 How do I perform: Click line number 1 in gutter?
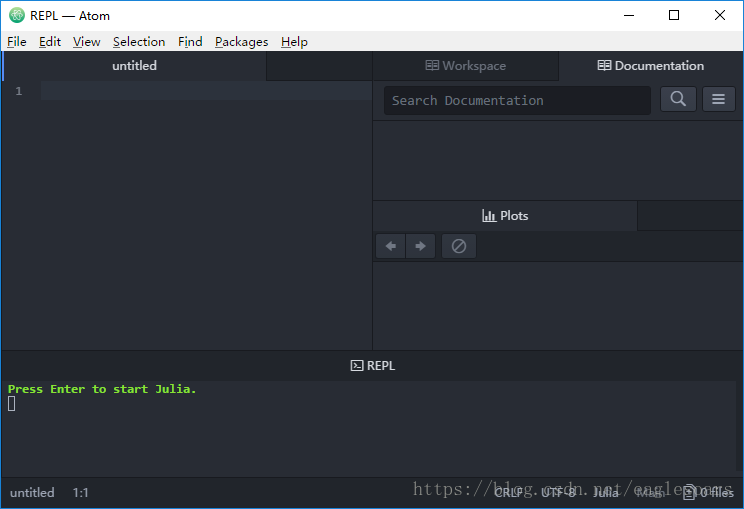[x=19, y=91]
